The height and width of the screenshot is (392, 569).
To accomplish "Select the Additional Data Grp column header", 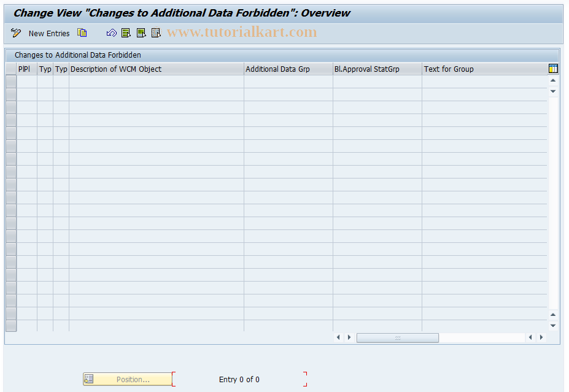I will click(288, 69).
